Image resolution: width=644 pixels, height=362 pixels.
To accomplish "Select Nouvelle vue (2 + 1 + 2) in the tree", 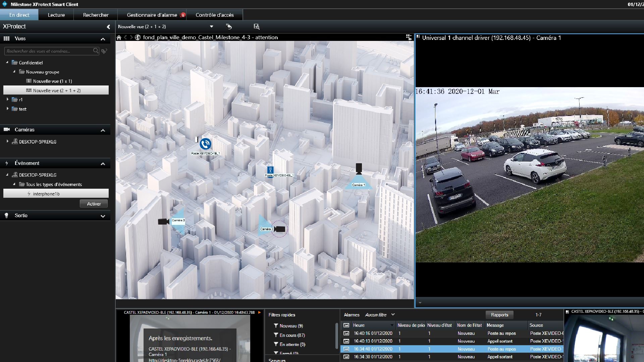I will (x=56, y=90).
